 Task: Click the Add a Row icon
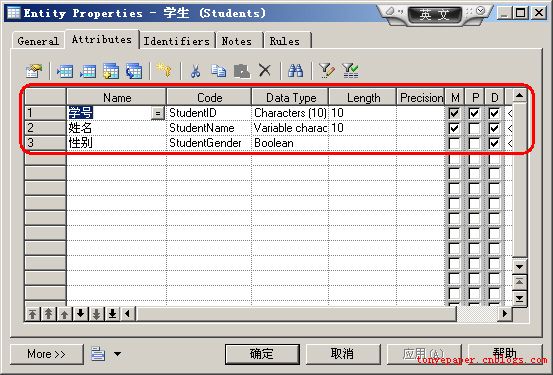point(87,71)
